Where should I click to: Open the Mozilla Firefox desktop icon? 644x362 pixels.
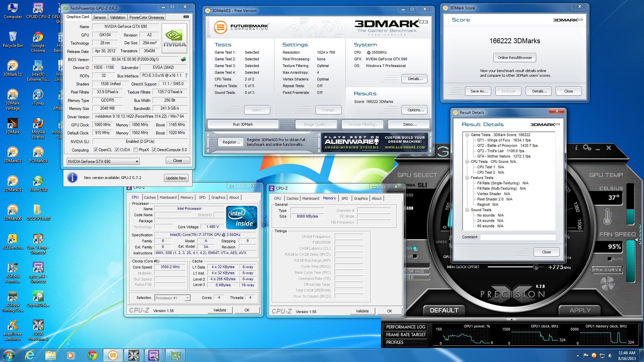click(38, 129)
